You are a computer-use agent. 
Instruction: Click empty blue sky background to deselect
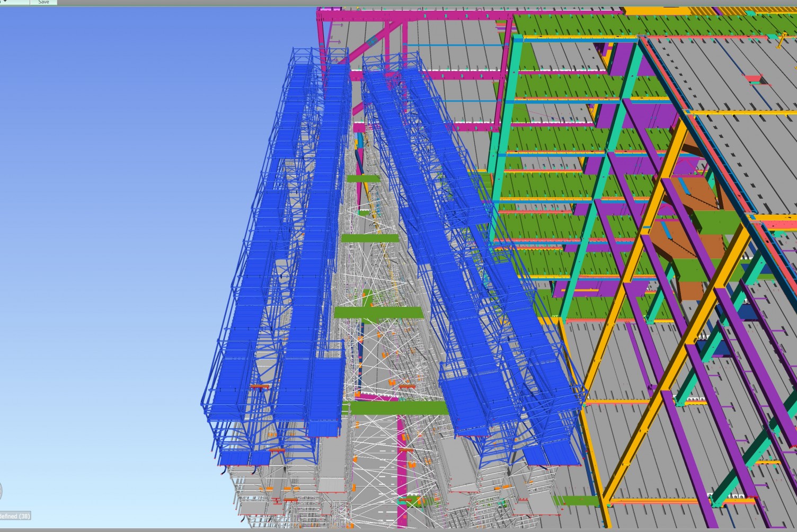(106, 212)
